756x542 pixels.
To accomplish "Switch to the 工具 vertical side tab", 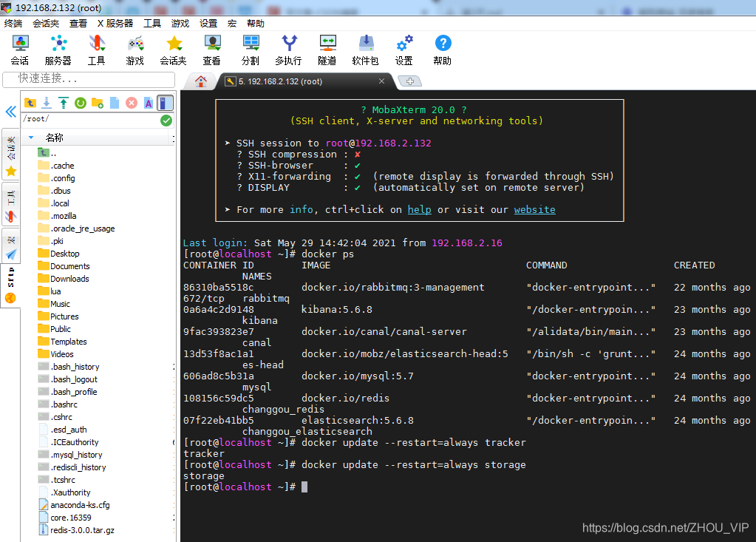I will [x=10, y=205].
